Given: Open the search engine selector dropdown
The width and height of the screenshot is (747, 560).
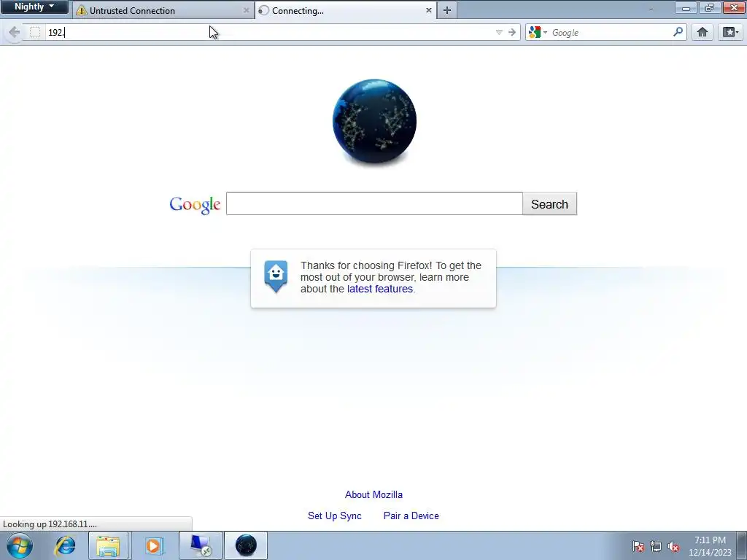Looking at the screenshot, I should [x=538, y=32].
